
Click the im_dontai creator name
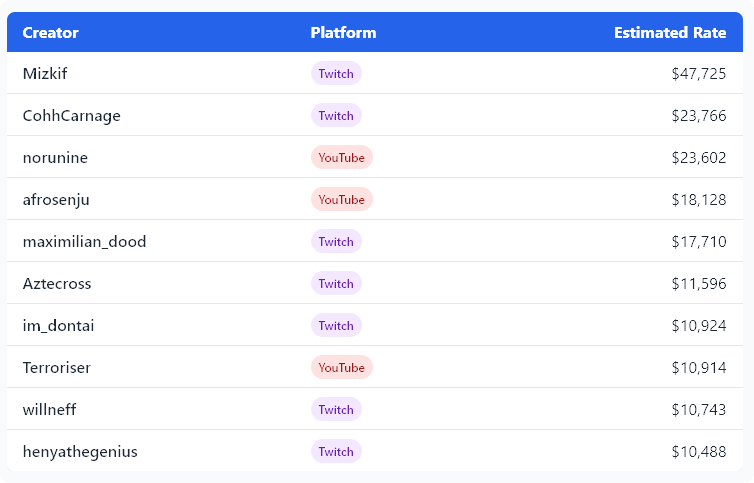point(58,325)
